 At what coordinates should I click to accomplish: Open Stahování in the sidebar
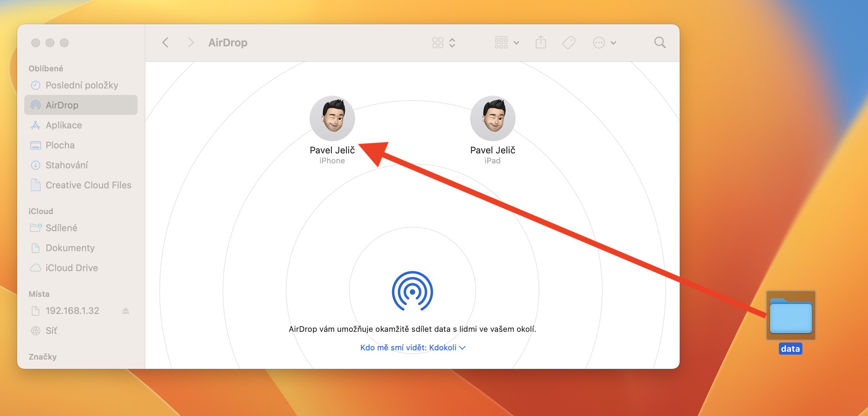tap(66, 165)
